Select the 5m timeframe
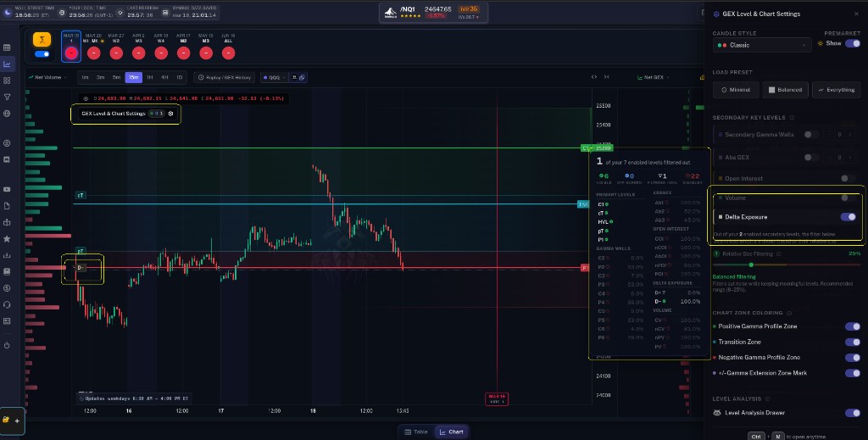 point(116,77)
